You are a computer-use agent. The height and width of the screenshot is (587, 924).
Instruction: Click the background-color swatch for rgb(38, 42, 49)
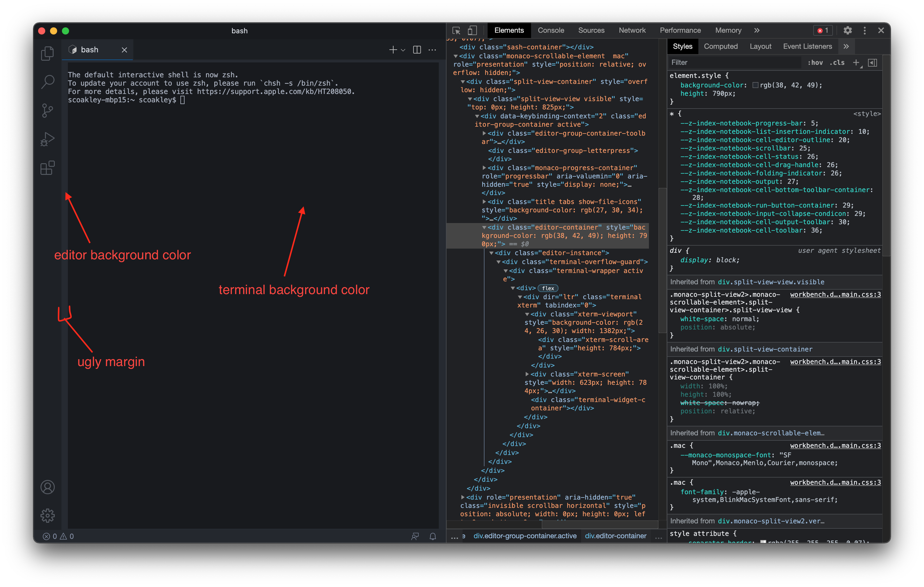755,85
